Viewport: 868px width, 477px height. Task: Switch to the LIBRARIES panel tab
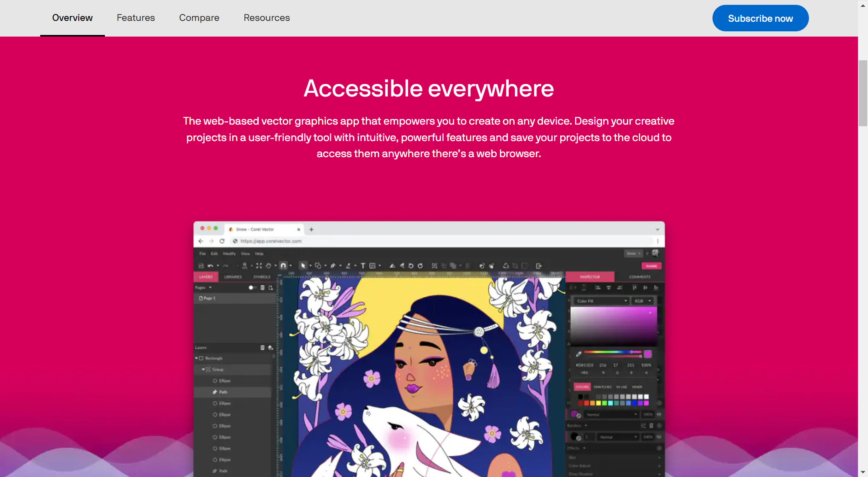(233, 277)
